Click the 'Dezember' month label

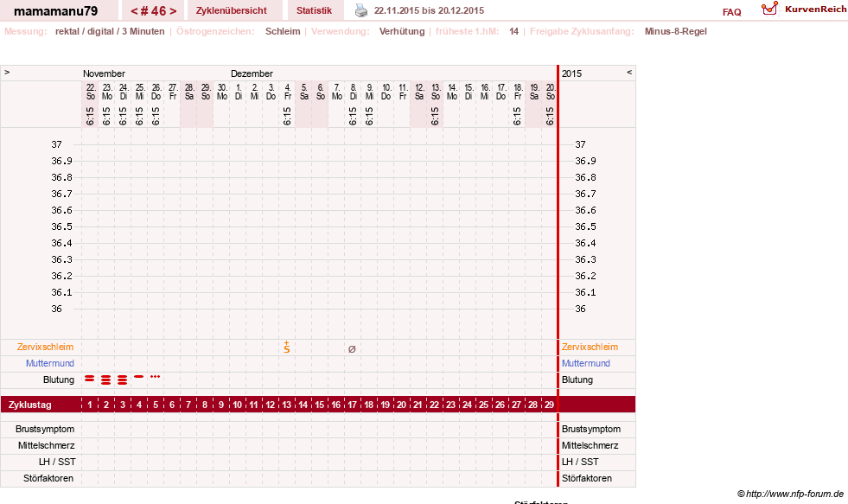(252, 73)
